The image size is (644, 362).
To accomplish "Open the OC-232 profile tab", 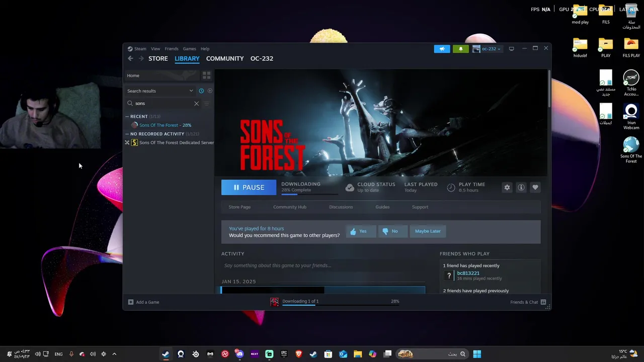I will 262,58.
